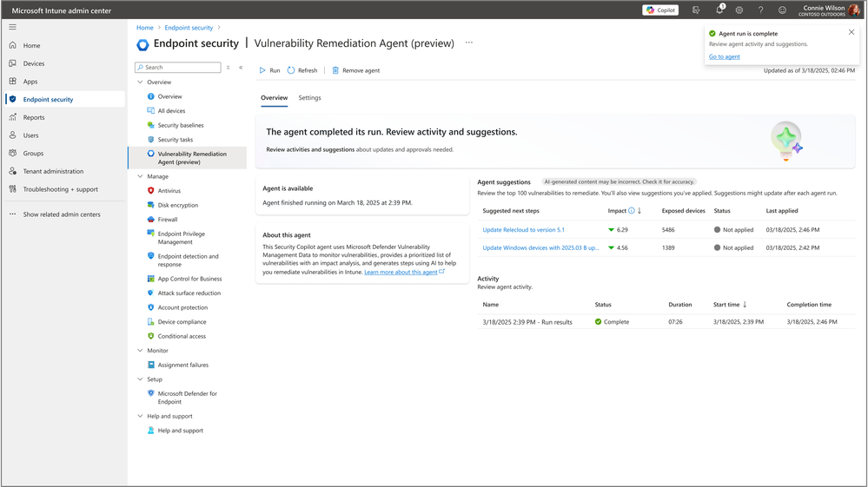Refresh the agent page
The width and height of the screenshot is (868, 487).
click(x=302, y=70)
